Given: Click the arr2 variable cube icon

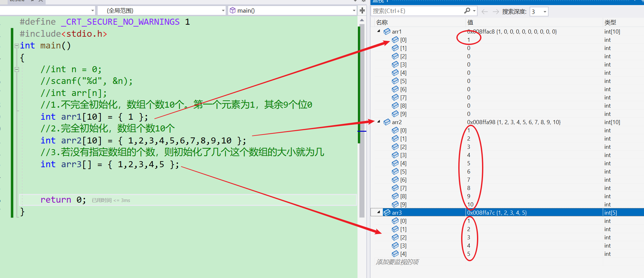Looking at the screenshot, I should [387, 122].
